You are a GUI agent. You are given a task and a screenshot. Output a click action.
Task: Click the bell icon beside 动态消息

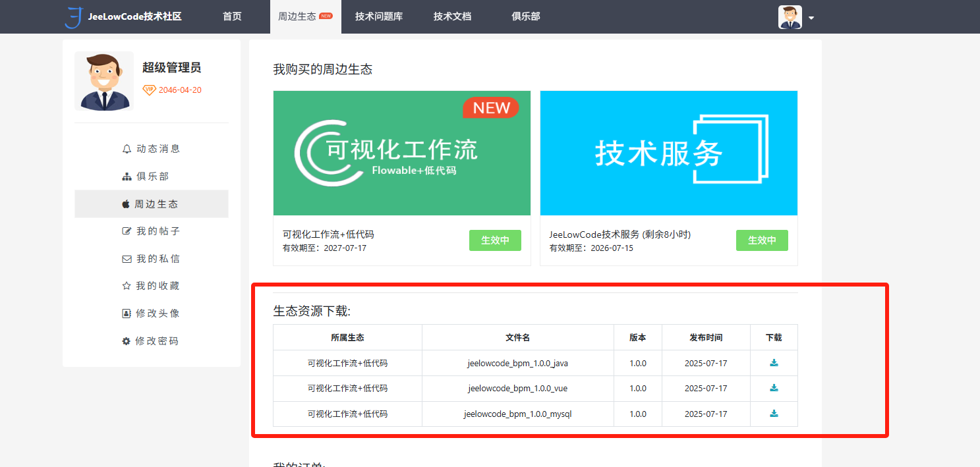127,149
